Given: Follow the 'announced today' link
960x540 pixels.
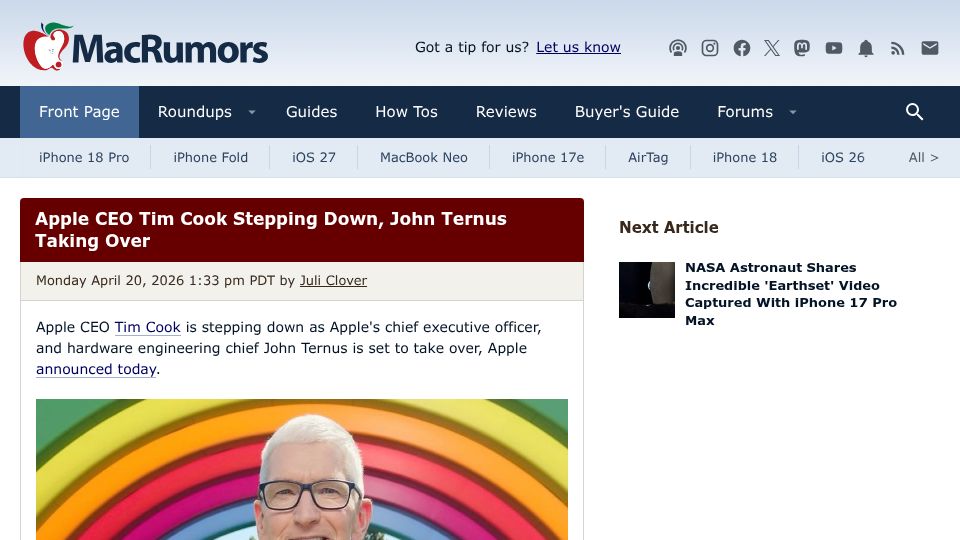Looking at the screenshot, I should point(96,369).
